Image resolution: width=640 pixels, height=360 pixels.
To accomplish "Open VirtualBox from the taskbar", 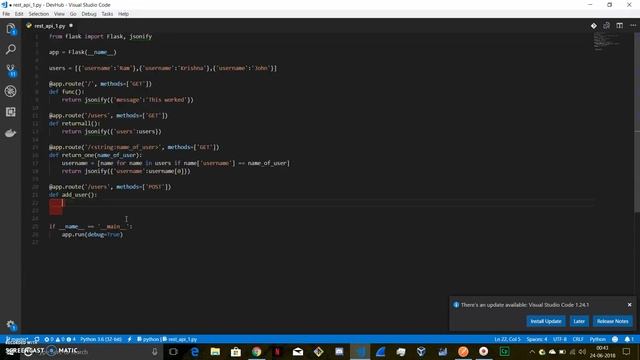I will pos(421,351).
